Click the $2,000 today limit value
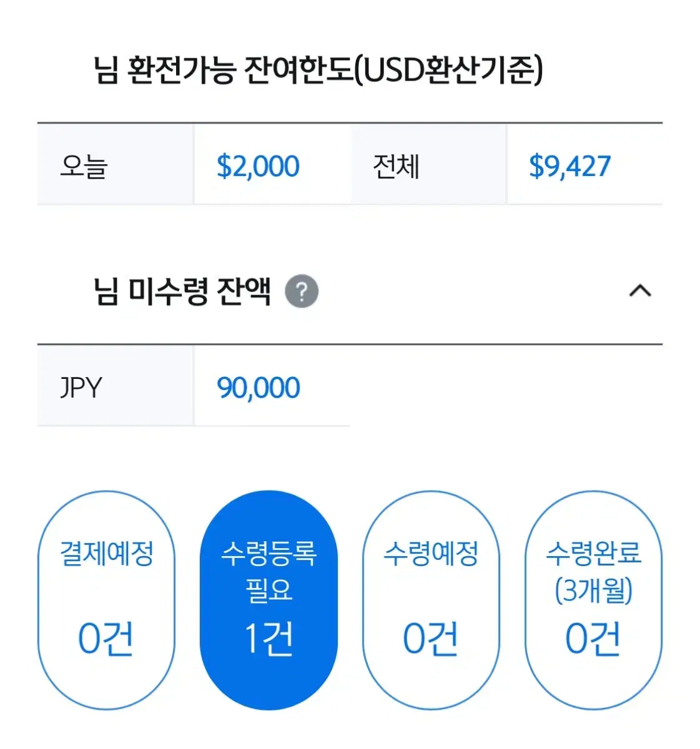 [x=258, y=166]
